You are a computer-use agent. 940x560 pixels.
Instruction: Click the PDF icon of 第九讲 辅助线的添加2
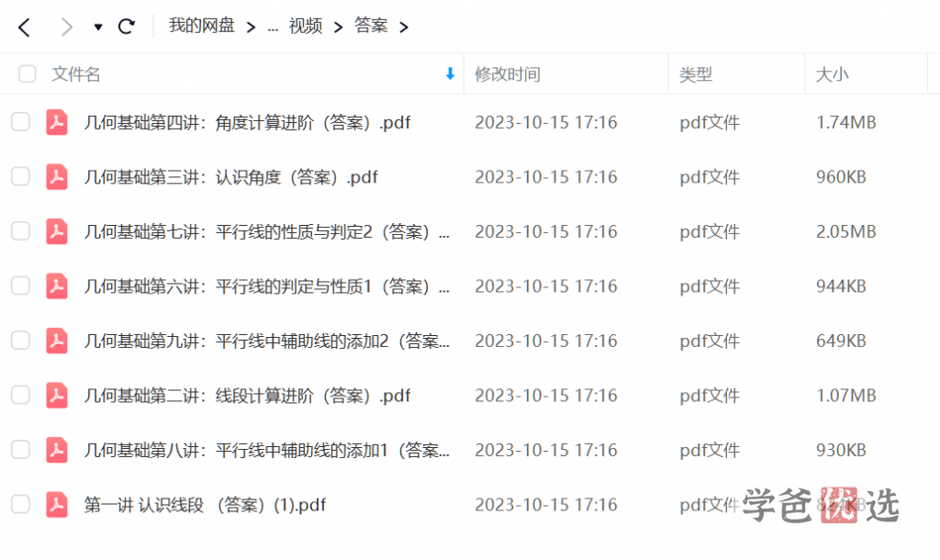[x=57, y=341]
